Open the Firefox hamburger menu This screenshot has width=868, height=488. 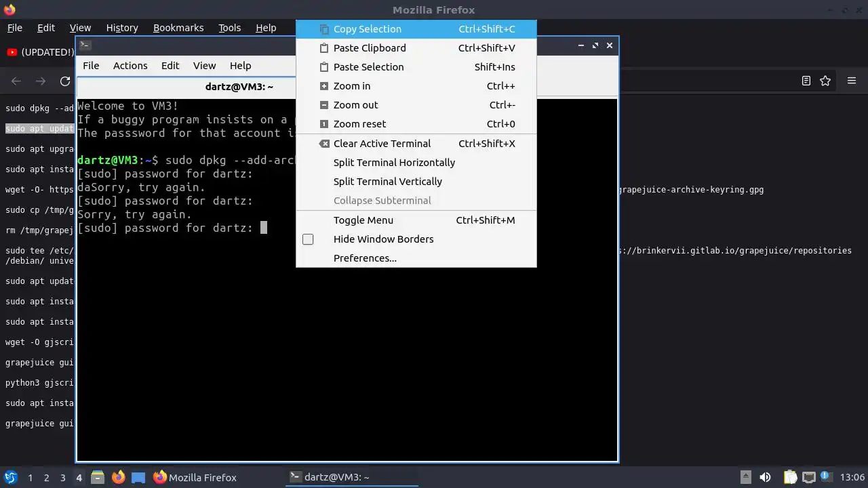852,81
